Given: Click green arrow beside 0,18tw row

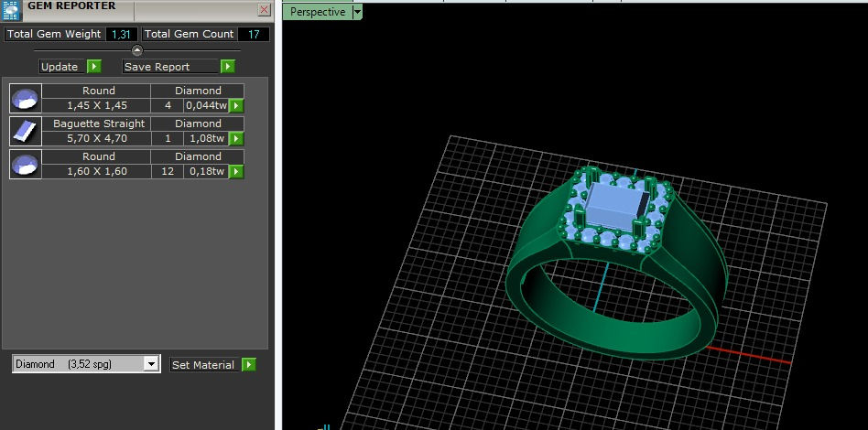Looking at the screenshot, I should 236,172.
